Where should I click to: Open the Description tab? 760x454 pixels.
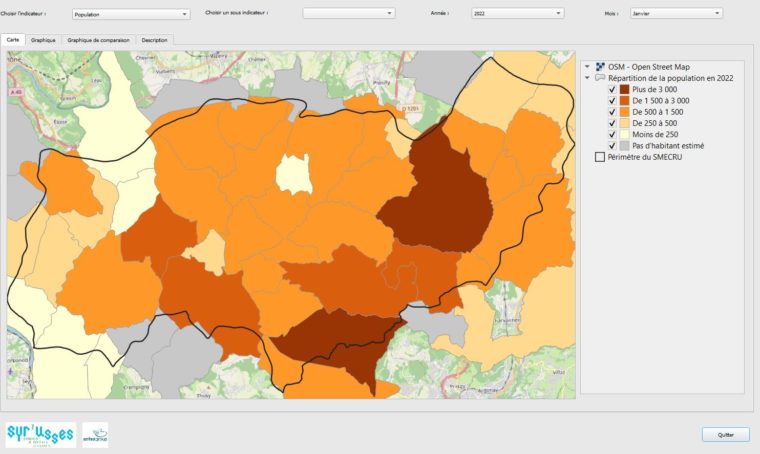pos(155,40)
